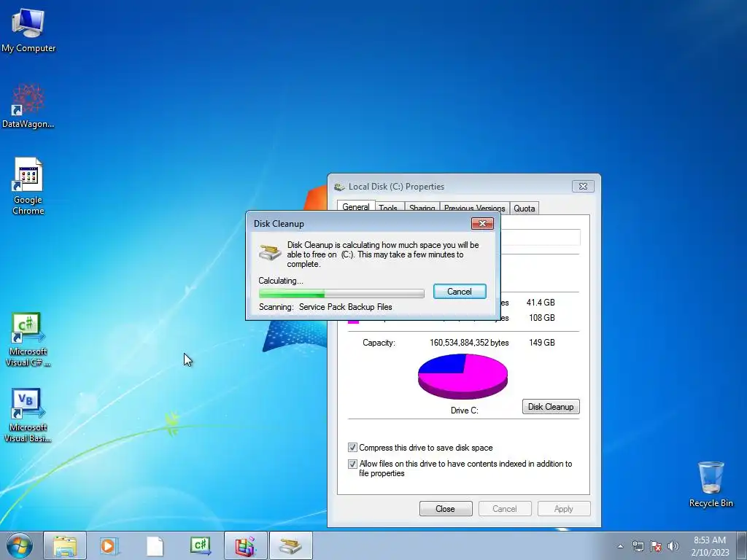Click the Disk Cleanup dialog drive icon

270,252
